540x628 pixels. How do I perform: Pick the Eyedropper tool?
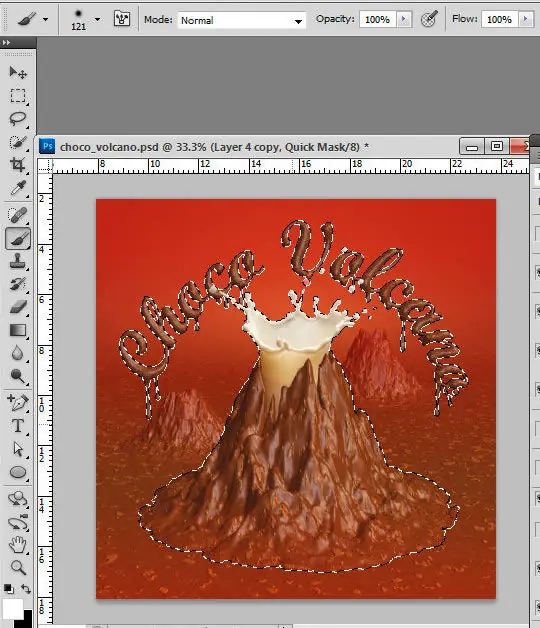tap(18, 187)
